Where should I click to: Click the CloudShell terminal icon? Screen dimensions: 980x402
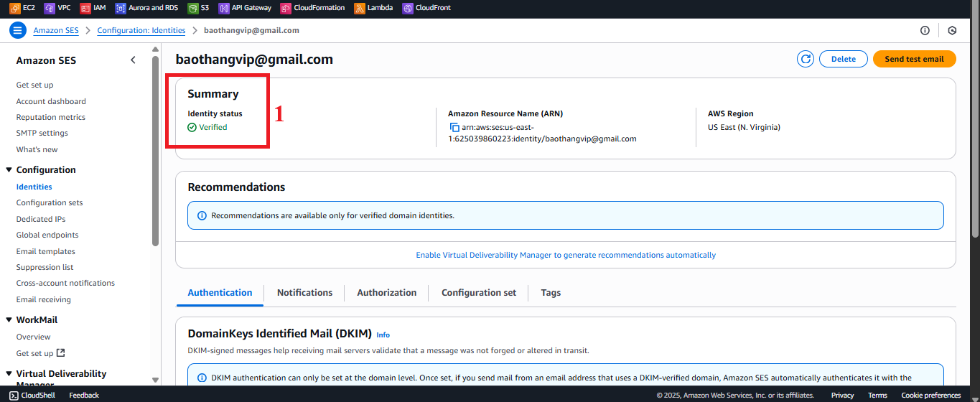click(14, 395)
